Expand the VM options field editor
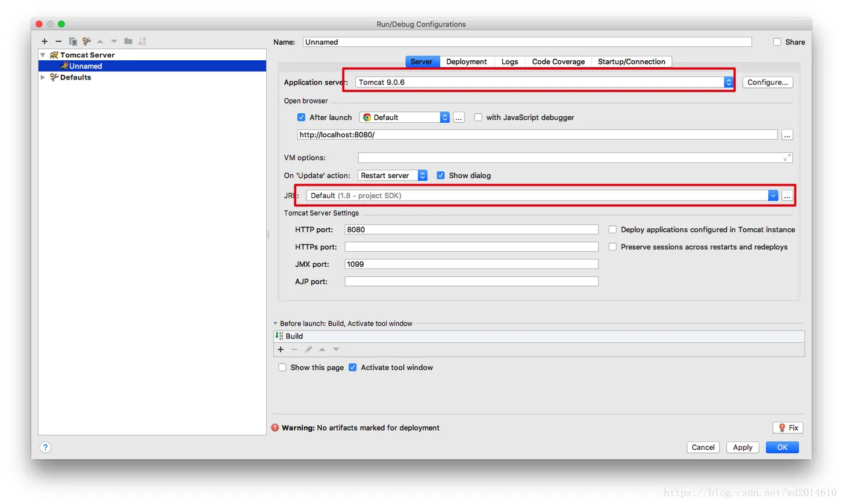This screenshot has height=504, width=843. [787, 158]
